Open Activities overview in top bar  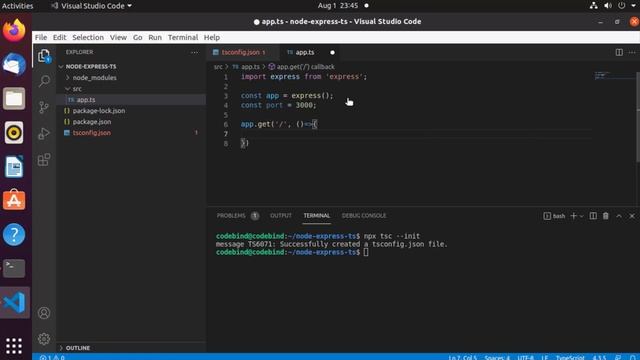tap(18, 6)
